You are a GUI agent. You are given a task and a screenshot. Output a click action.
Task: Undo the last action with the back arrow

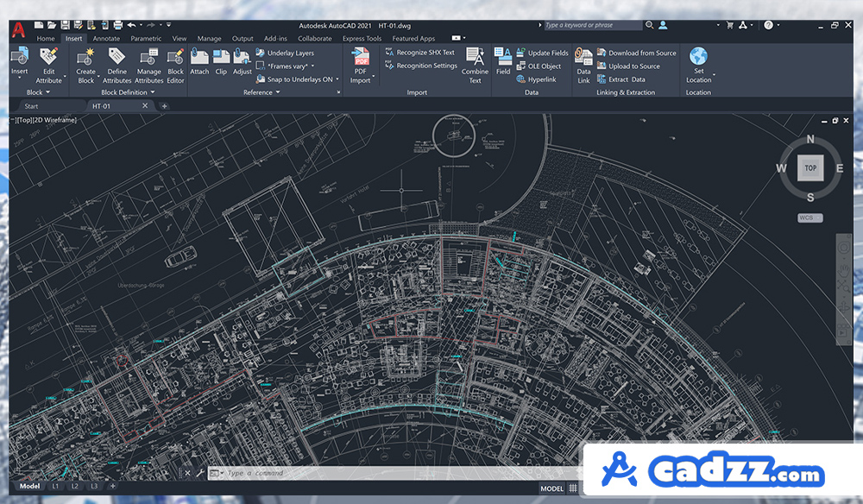(131, 25)
